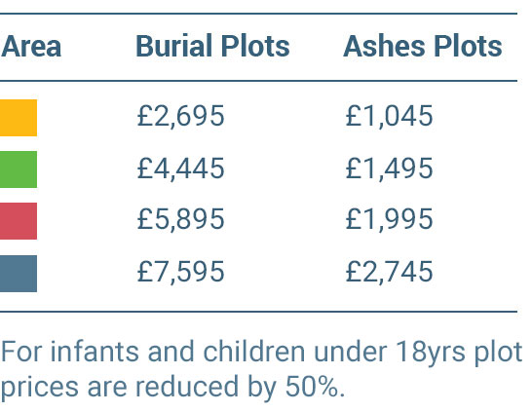Click the yellow area color swatch
Screen dimensions: 532x412
tap(19, 118)
